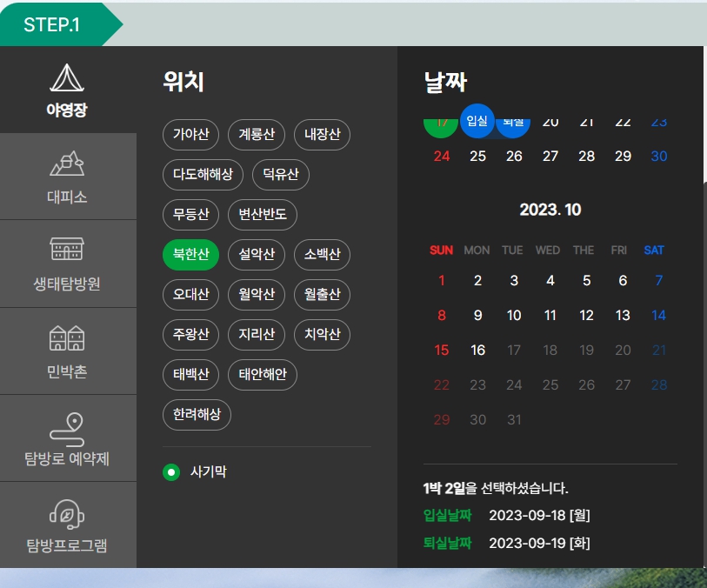Pick Sunday October 8 on the calendar
This screenshot has width=707, height=588.
(x=442, y=315)
